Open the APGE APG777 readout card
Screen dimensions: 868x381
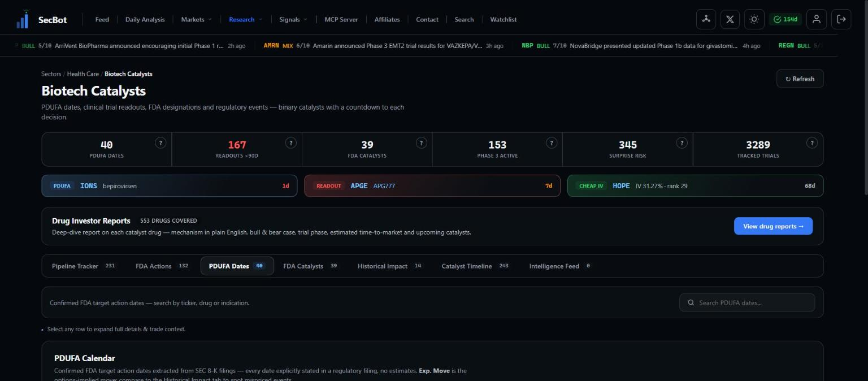(432, 185)
